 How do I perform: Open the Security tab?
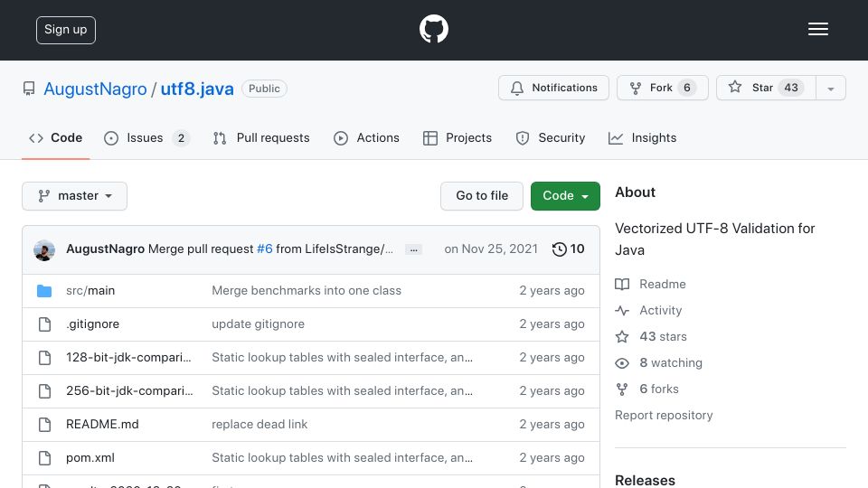(x=551, y=137)
